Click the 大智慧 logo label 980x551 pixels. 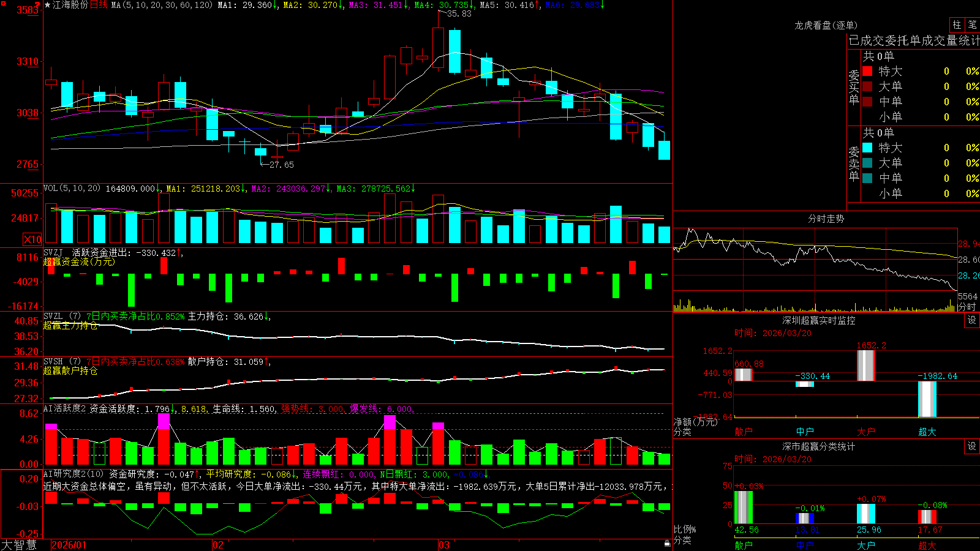pyautogui.click(x=19, y=545)
